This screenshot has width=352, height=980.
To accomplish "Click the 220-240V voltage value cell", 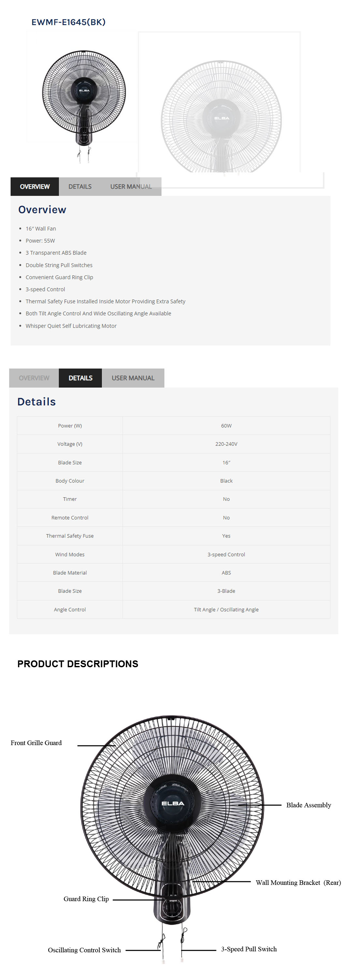I will 226,444.
